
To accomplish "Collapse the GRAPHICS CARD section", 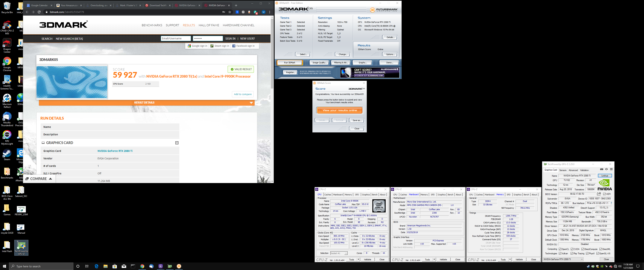I will tap(177, 143).
